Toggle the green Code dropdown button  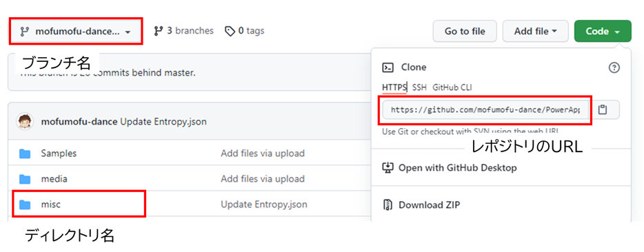[x=603, y=31]
